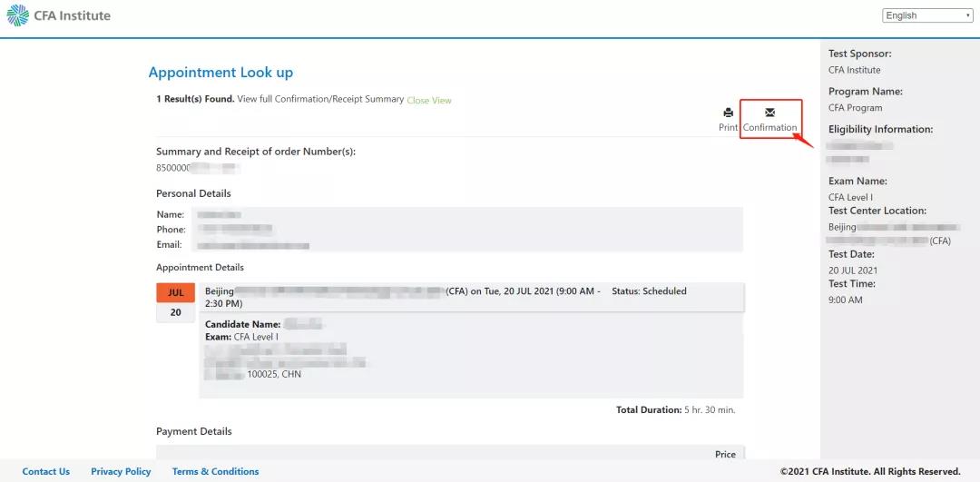
Task: Click the Payment Details heading
Action: [194, 431]
